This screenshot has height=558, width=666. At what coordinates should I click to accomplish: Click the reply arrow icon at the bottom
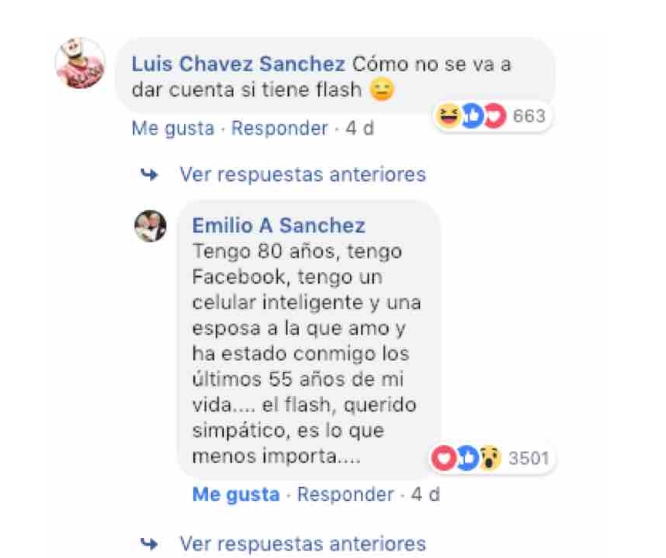tap(149, 544)
